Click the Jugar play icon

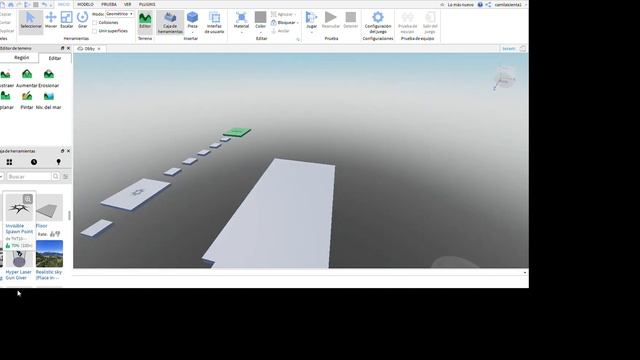tap(311, 17)
